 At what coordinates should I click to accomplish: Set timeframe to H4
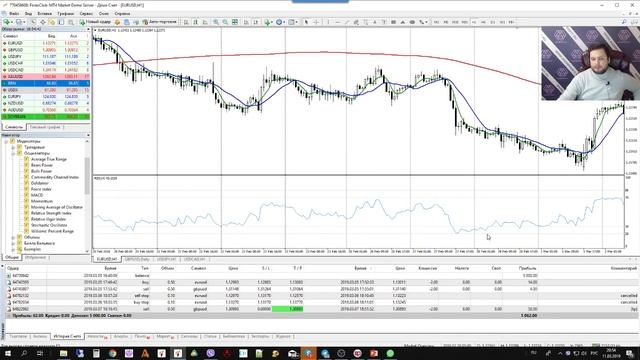(483, 22)
